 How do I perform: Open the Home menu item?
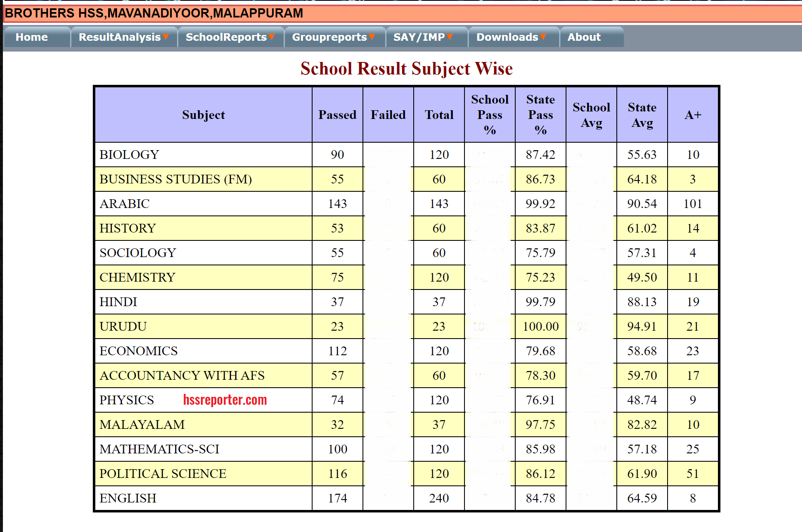click(32, 37)
